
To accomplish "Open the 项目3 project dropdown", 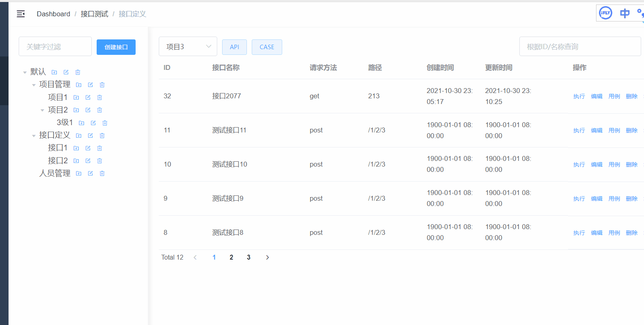I will [x=188, y=47].
